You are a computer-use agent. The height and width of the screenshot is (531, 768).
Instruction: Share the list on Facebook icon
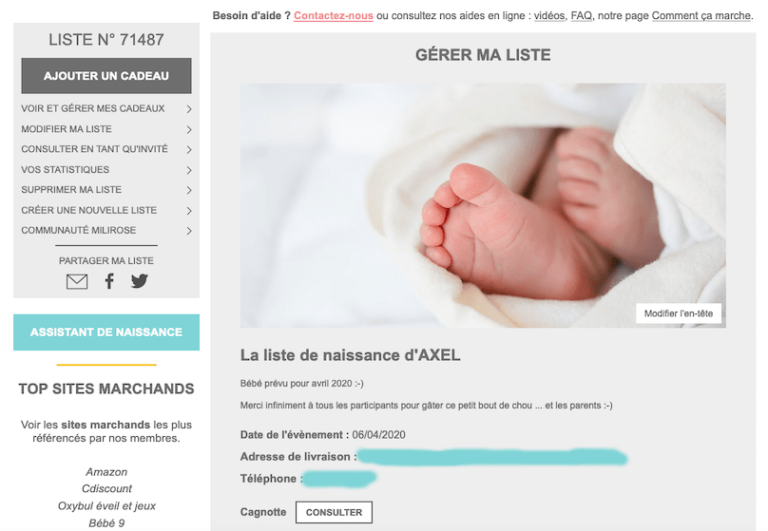pos(109,281)
